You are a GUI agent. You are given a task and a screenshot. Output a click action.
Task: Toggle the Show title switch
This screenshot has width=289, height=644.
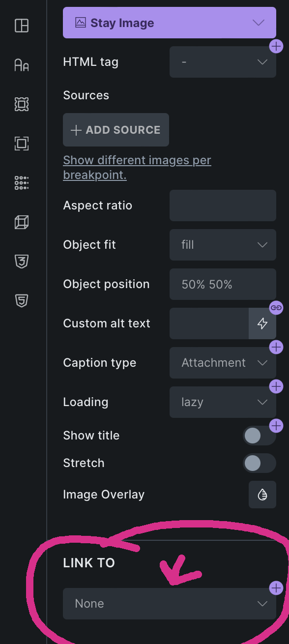click(x=259, y=436)
